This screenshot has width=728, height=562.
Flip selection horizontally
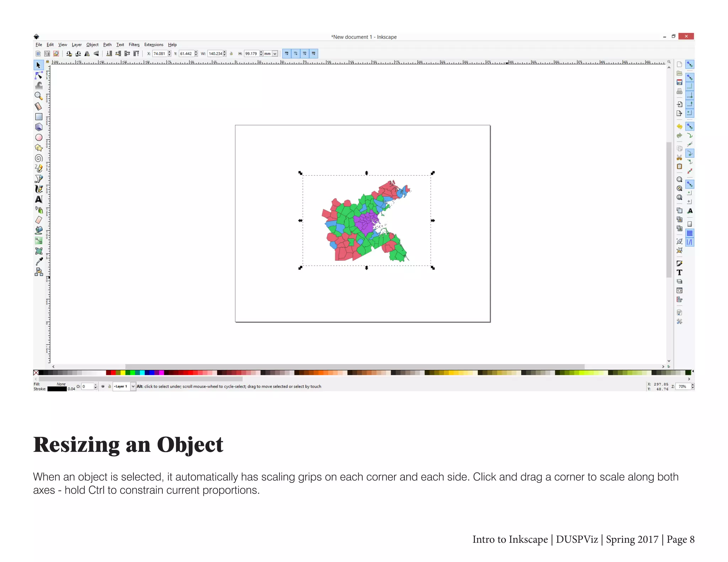[x=87, y=54]
